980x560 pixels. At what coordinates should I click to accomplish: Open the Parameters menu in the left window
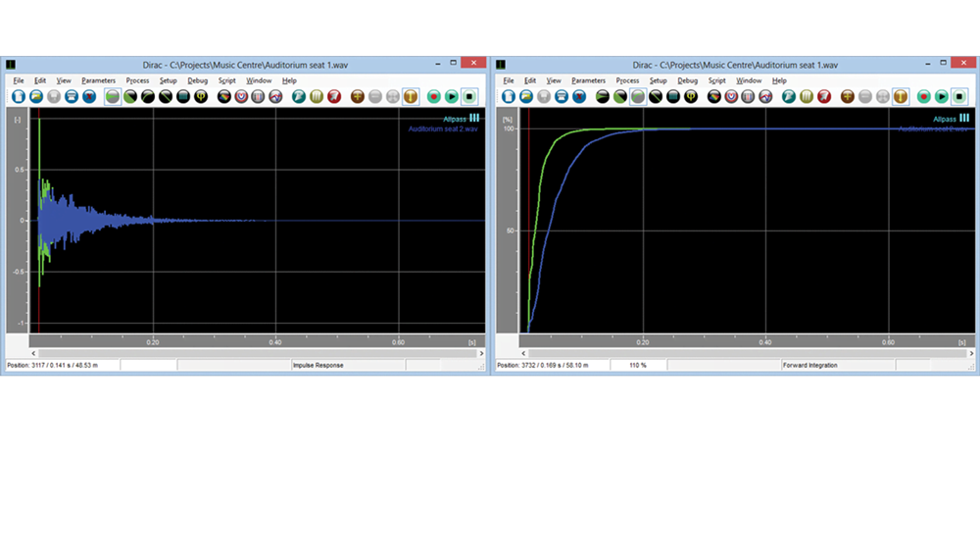click(98, 80)
